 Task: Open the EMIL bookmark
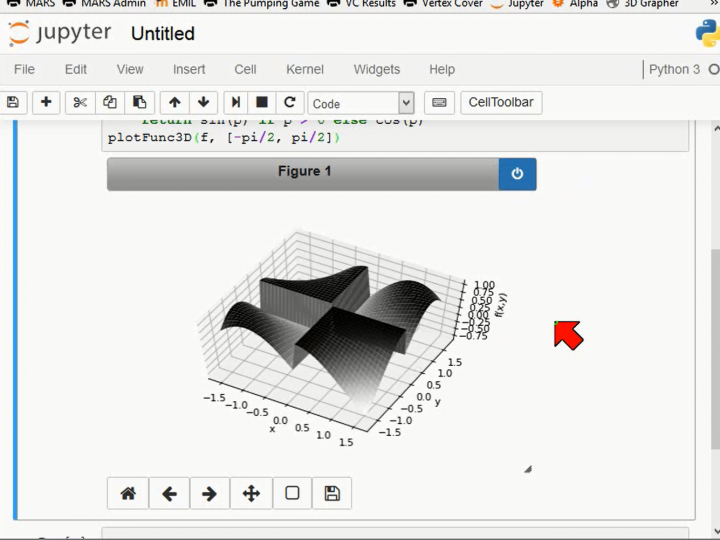175,4
